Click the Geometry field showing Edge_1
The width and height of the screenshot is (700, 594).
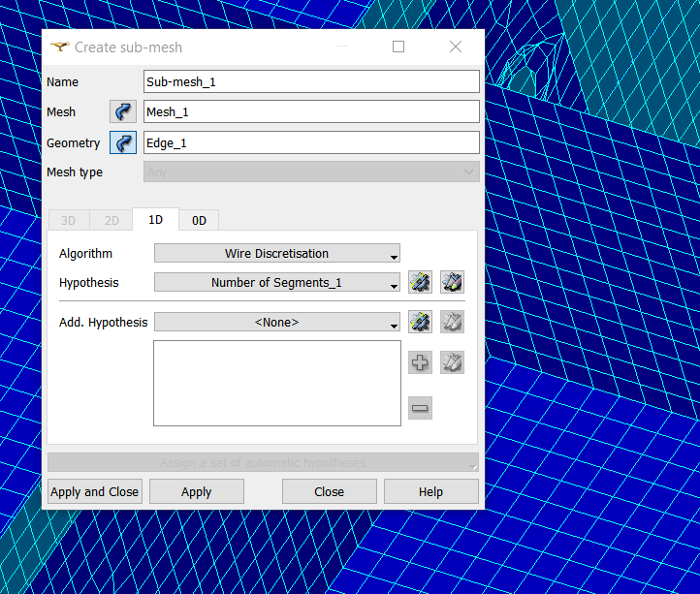[x=311, y=142]
